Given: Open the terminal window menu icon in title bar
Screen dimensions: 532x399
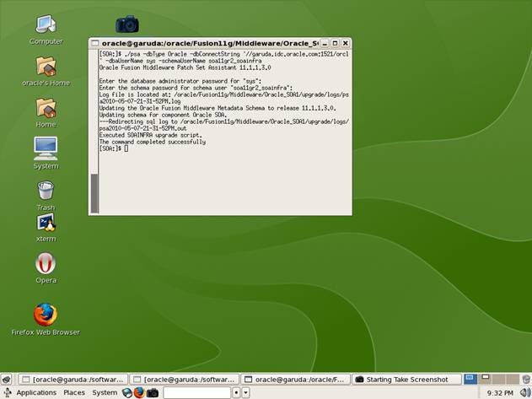Looking at the screenshot, I should [x=95, y=43].
